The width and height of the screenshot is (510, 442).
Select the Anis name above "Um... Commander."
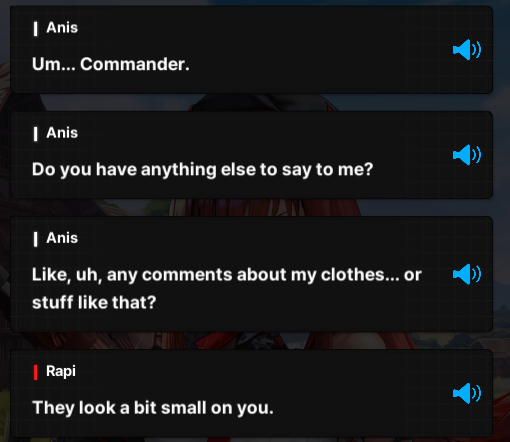62,28
